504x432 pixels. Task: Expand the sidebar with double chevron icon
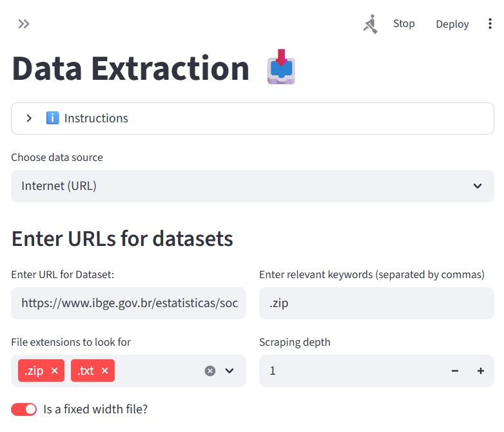click(x=24, y=24)
